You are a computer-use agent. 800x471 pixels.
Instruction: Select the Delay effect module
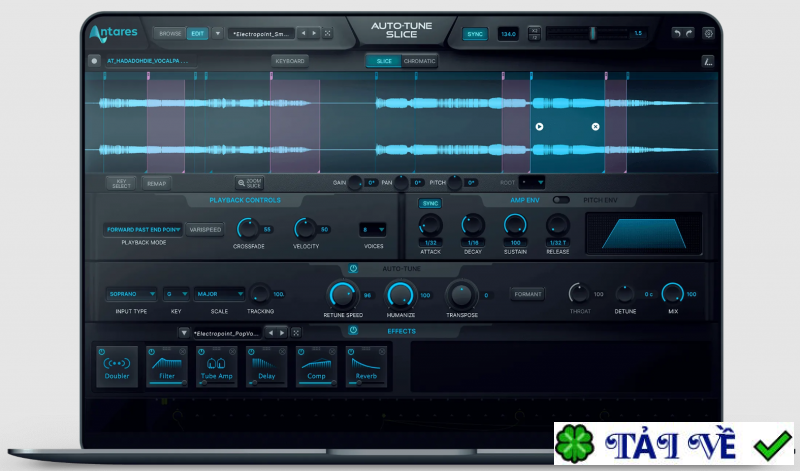point(266,367)
